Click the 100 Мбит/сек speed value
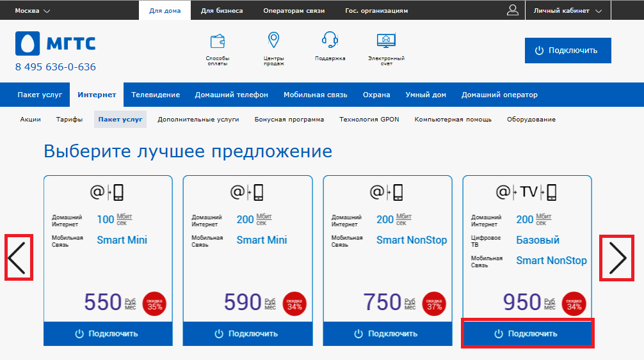The height and width of the screenshot is (360, 644). 114,219
